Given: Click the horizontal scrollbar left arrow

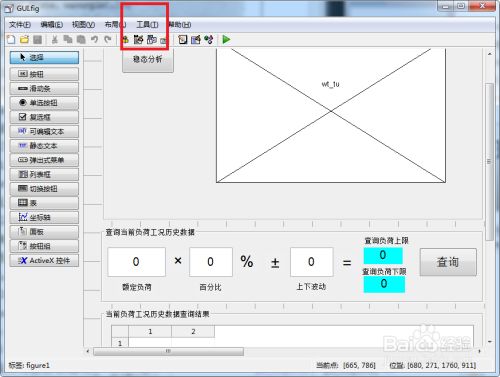Looking at the screenshot, I should click(88, 351).
